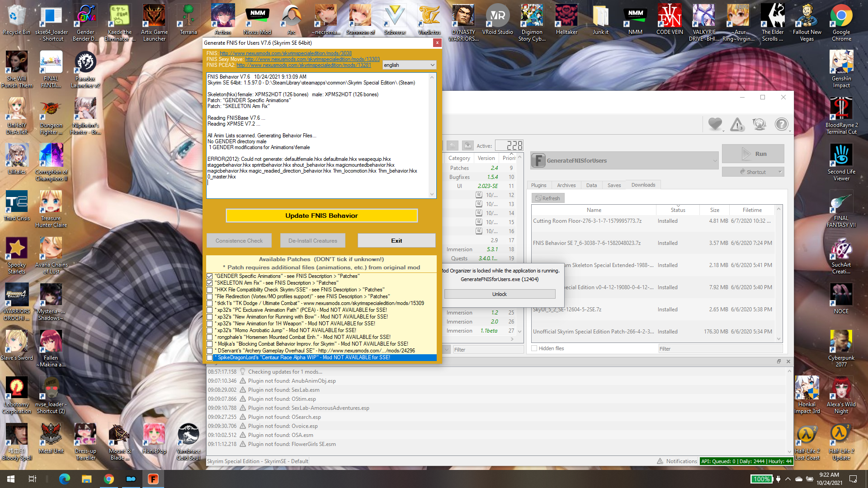
Task: Open the FNIS Sexy Move nexusmods link
Action: click(312, 59)
